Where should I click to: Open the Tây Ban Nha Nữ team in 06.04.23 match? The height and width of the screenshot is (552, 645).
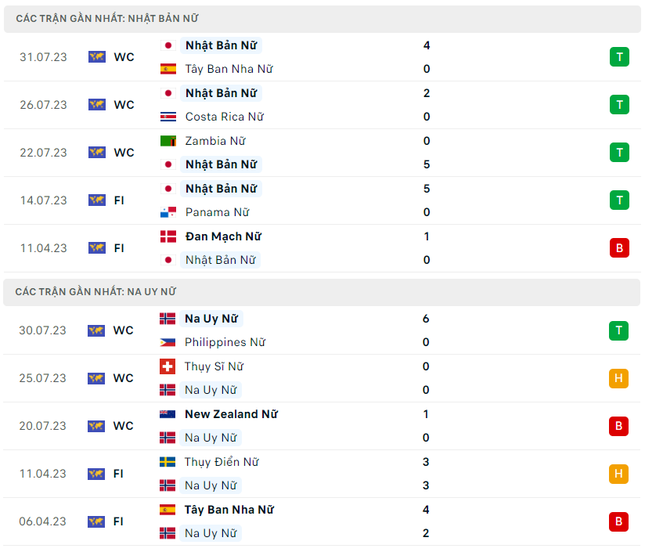click(x=229, y=509)
